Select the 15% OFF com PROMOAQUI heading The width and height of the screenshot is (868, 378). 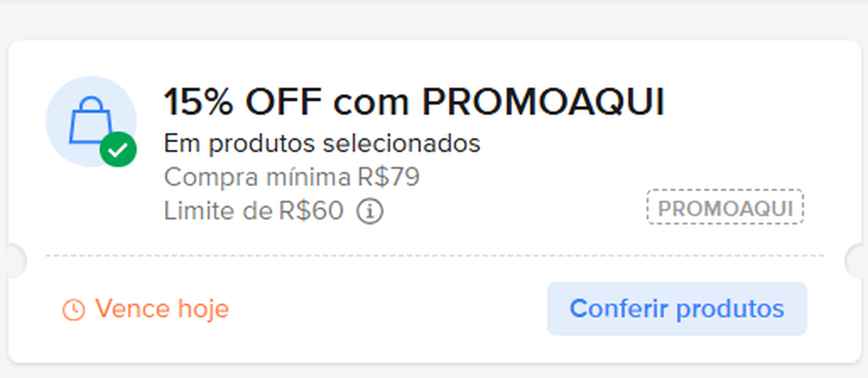(414, 102)
